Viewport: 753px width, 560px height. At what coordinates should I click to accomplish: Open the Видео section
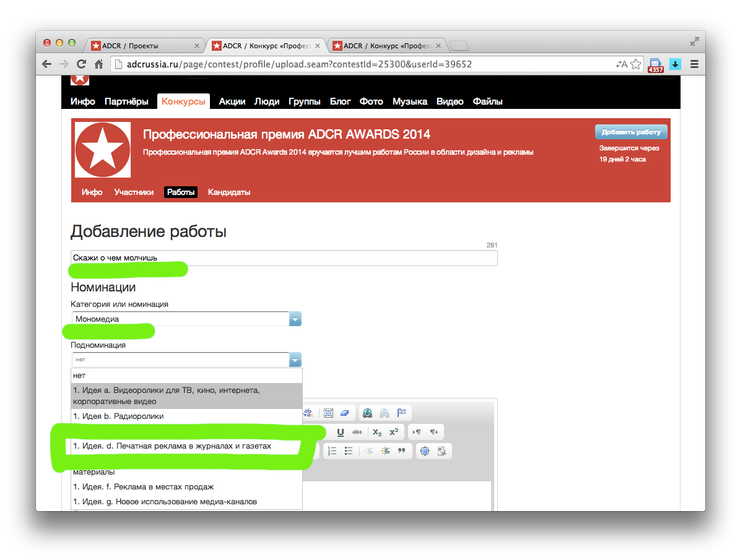pyautogui.click(x=450, y=101)
